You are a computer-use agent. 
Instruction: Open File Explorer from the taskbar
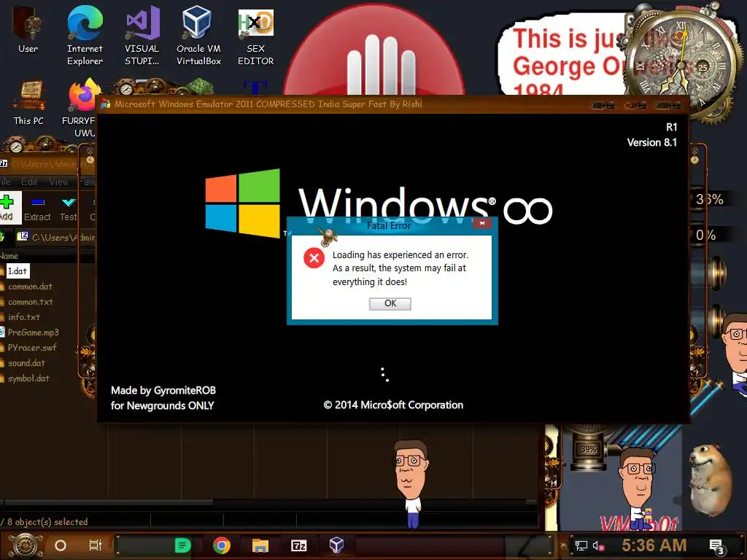[260, 545]
